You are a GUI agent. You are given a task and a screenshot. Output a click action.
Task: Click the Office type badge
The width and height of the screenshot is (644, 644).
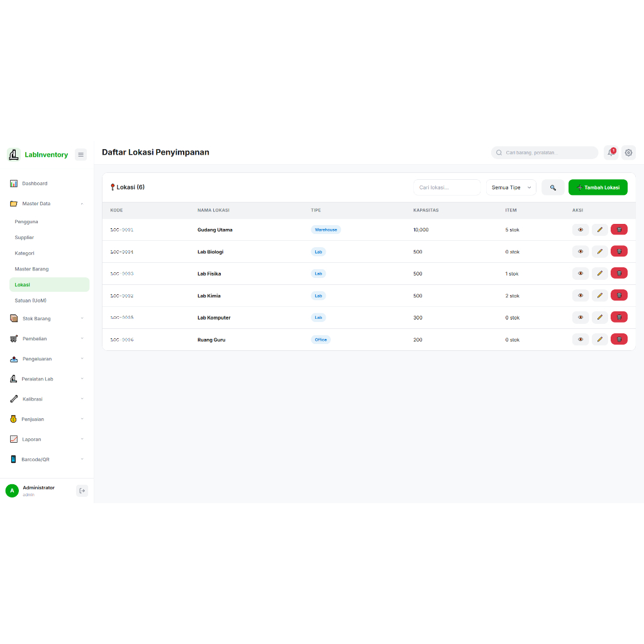(321, 340)
